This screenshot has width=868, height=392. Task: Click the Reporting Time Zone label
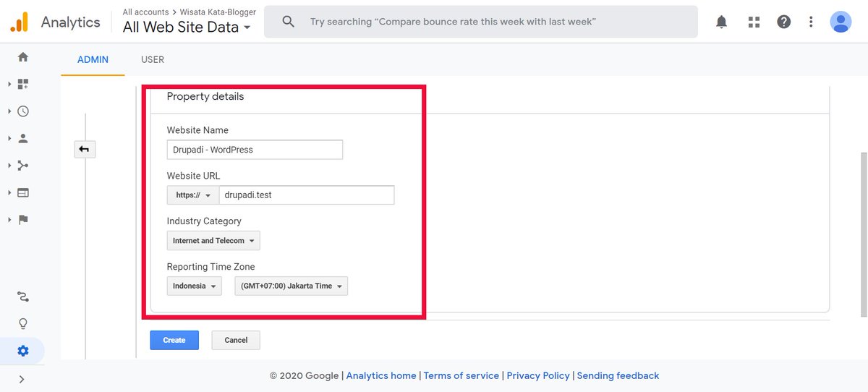(x=210, y=267)
